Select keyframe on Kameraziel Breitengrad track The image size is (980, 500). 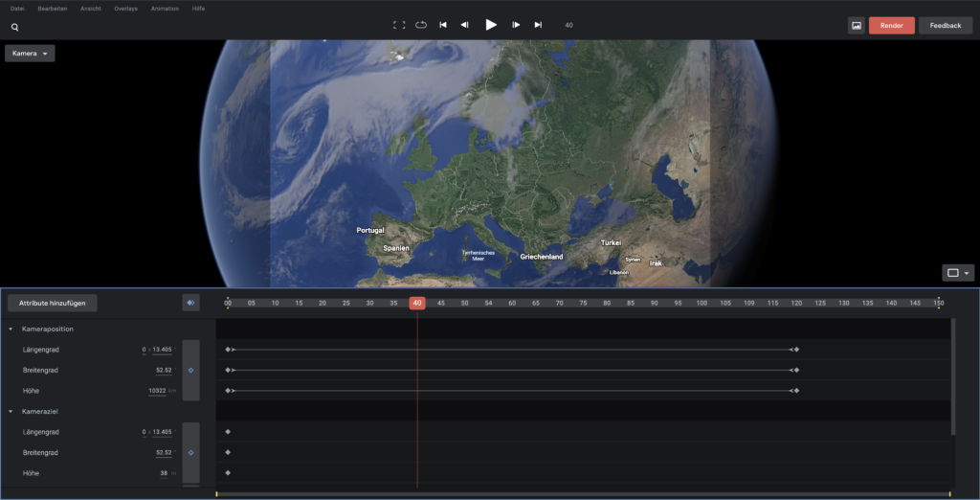point(228,452)
